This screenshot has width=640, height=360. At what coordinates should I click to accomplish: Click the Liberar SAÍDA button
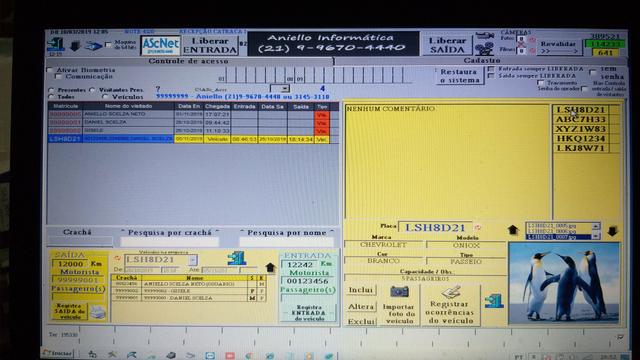pyautogui.click(x=447, y=45)
